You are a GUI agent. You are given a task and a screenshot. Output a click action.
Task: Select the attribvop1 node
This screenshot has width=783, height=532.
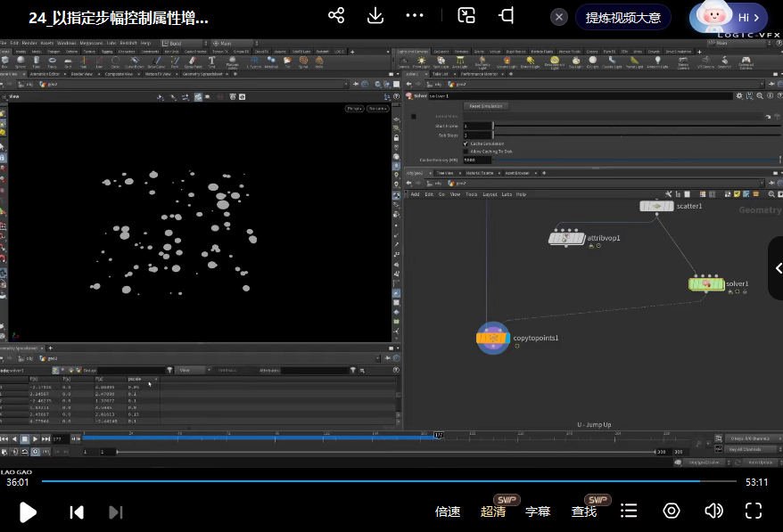pos(566,238)
